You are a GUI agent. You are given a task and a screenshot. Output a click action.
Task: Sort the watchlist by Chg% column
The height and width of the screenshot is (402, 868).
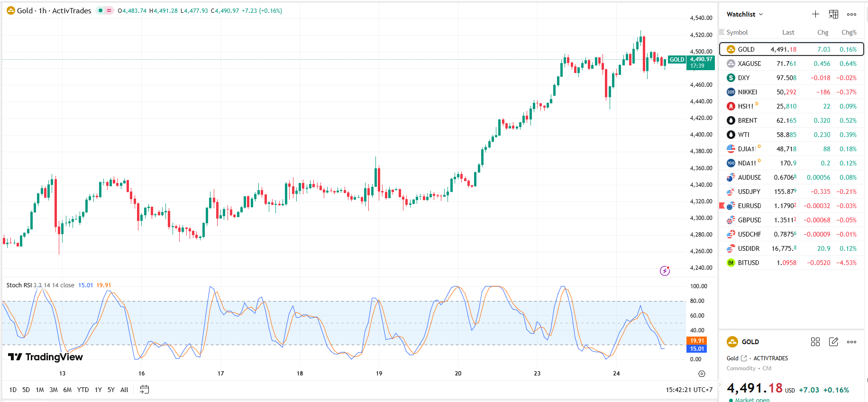[x=849, y=32]
